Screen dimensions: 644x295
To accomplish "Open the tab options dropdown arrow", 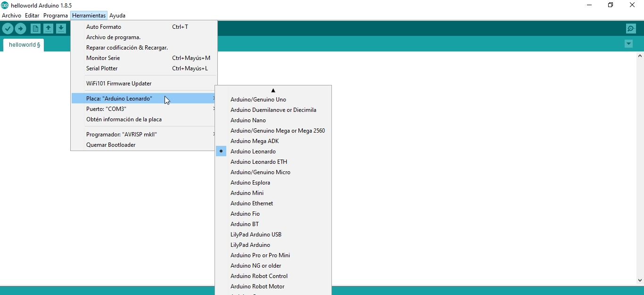I will pos(628,44).
